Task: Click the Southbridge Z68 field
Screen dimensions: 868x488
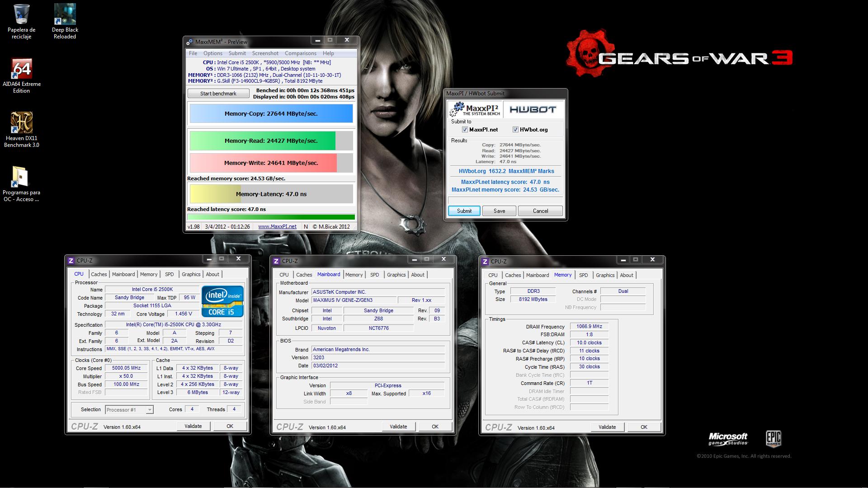Action: pyautogui.click(x=378, y=319)
